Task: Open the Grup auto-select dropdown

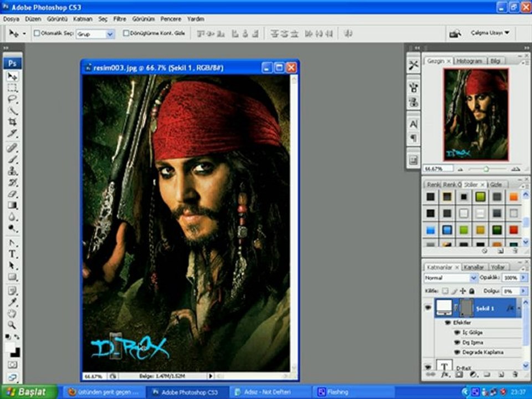Action: (x=110, y=34)
